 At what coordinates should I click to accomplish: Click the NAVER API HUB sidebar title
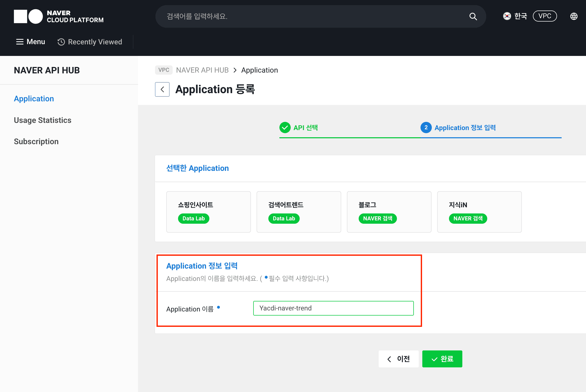pos(47,70)
